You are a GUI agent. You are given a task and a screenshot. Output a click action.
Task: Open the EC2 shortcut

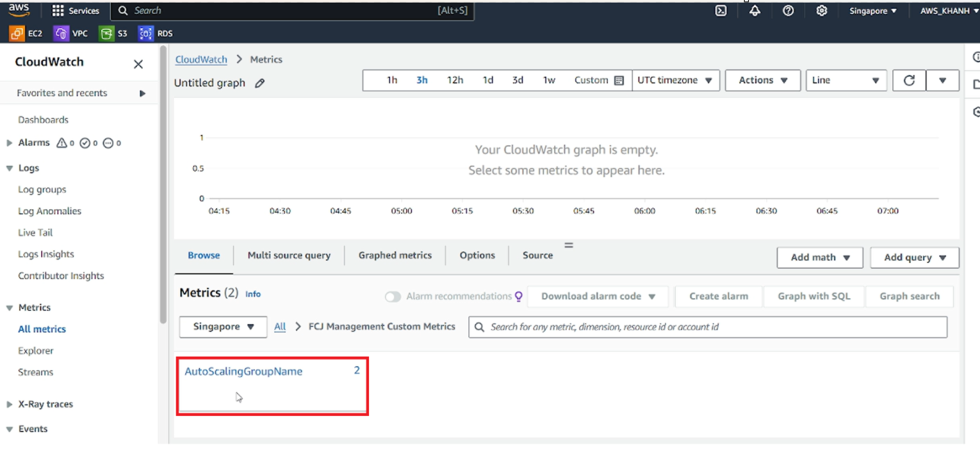27,33
